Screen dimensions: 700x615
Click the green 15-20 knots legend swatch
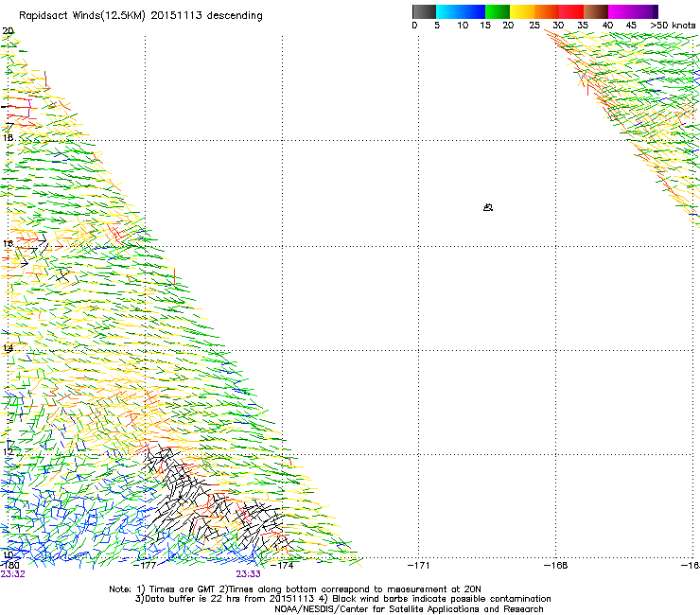tap(498, 11)
